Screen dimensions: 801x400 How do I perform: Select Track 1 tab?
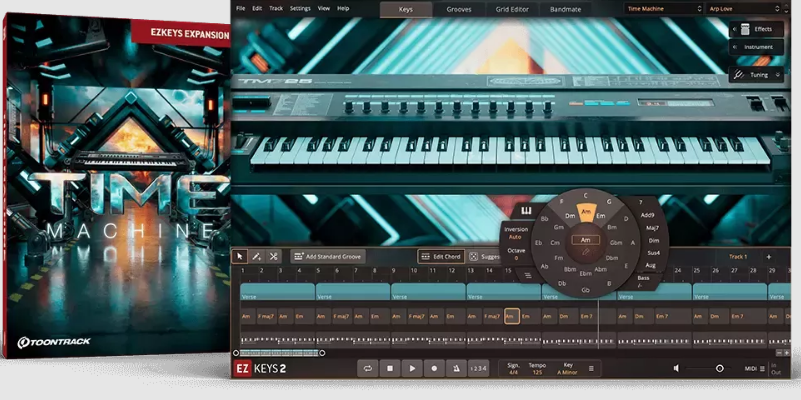[738, 257]
